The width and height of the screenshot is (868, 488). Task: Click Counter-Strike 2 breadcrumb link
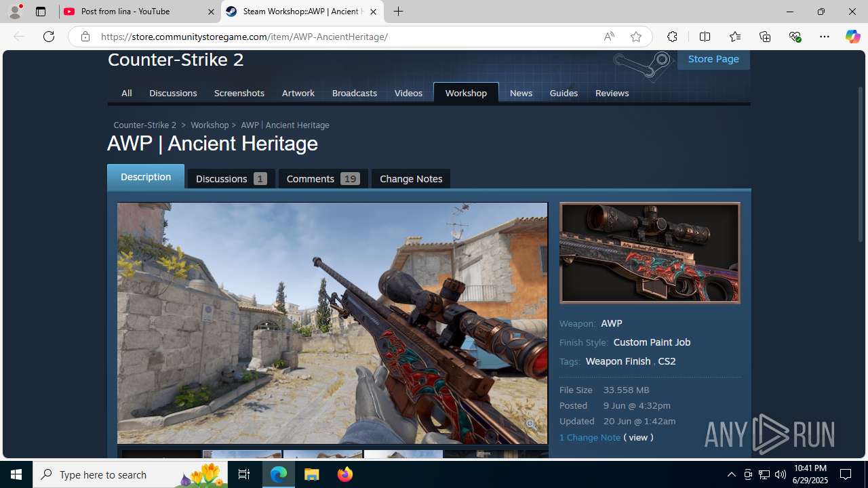click(145, 125)
